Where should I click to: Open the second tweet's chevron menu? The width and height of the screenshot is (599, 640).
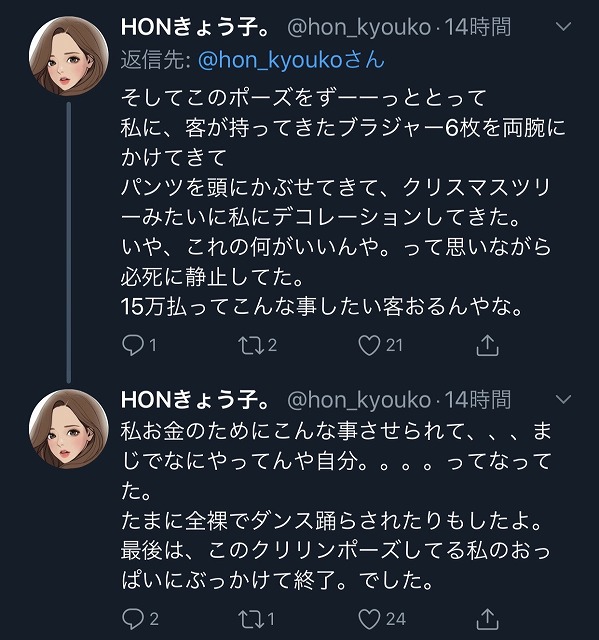coord(564,399)
